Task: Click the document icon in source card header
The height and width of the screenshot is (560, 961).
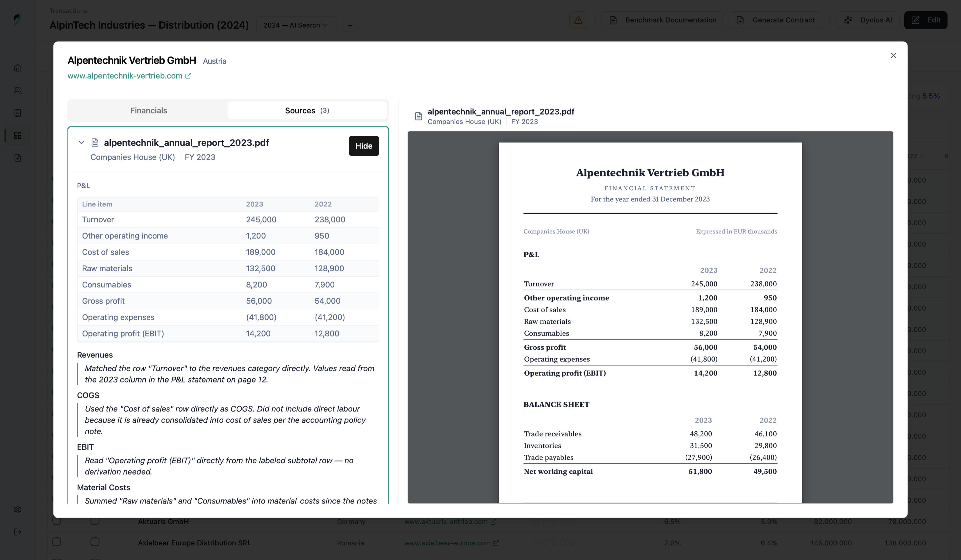Action: click(95, 143)
